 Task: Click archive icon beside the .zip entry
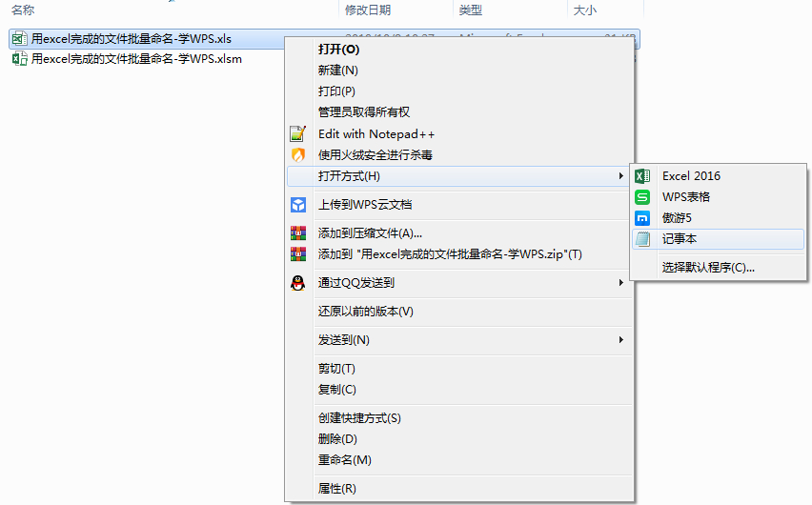[297, 253]
